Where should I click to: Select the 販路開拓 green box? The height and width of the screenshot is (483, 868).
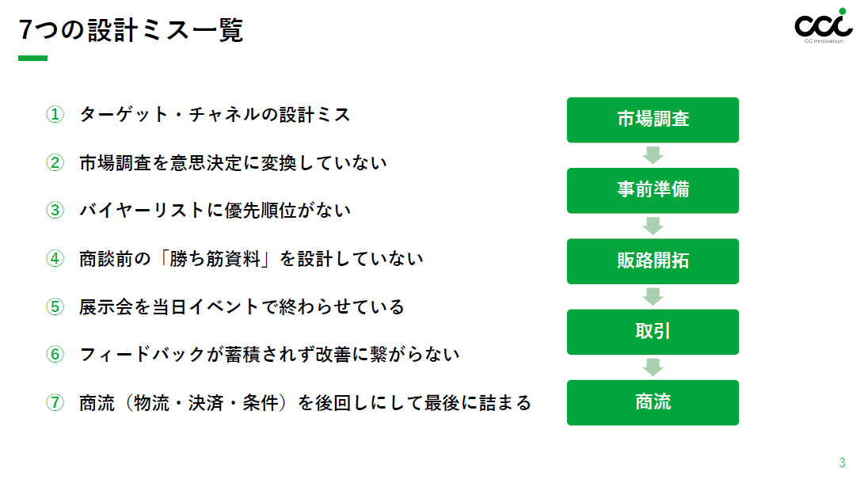tap(653, 261)
